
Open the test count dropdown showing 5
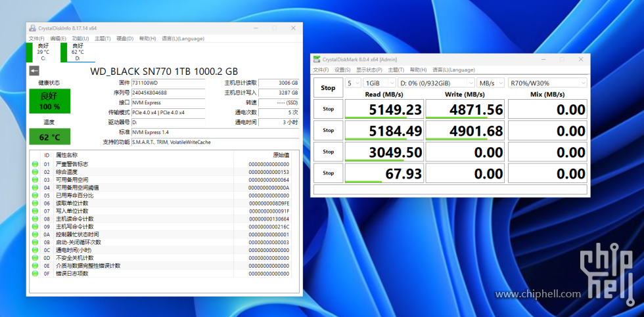[353, 83]
